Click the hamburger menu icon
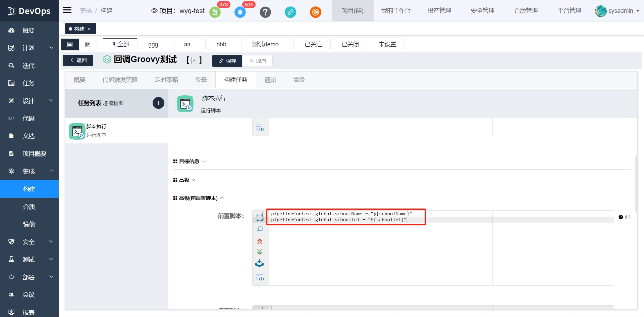The image size is (644, 317). pos(67,10)
